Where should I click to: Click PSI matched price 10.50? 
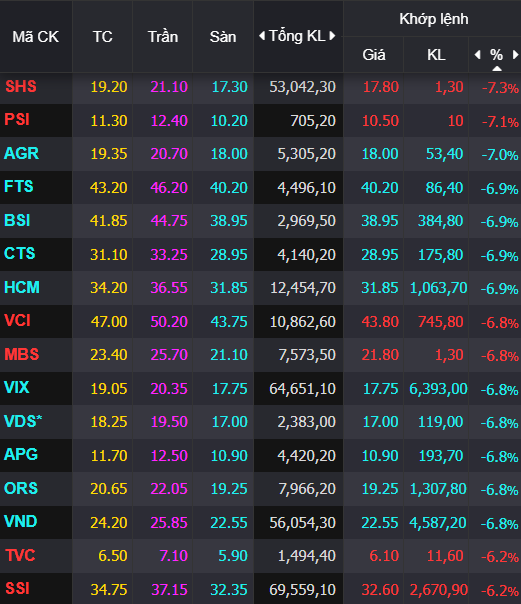380,121
